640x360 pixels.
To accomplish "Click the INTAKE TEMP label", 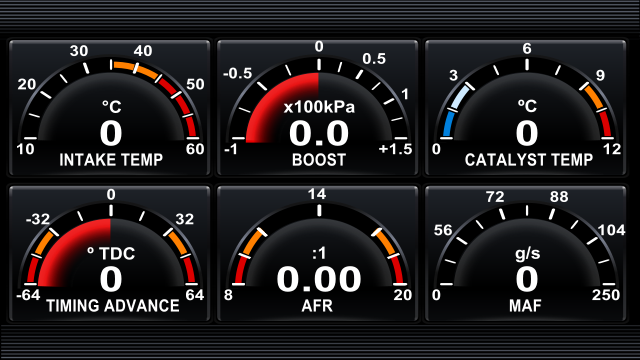I will click(x=111, y=160).
